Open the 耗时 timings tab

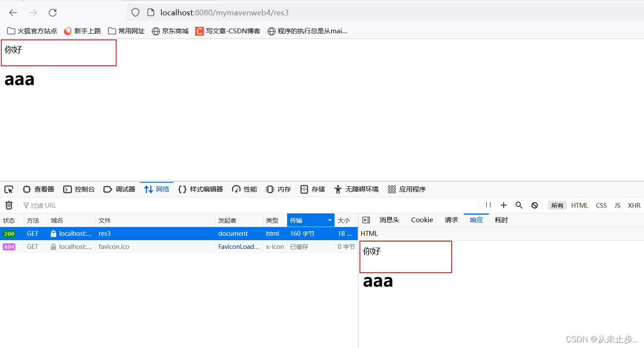501,220
